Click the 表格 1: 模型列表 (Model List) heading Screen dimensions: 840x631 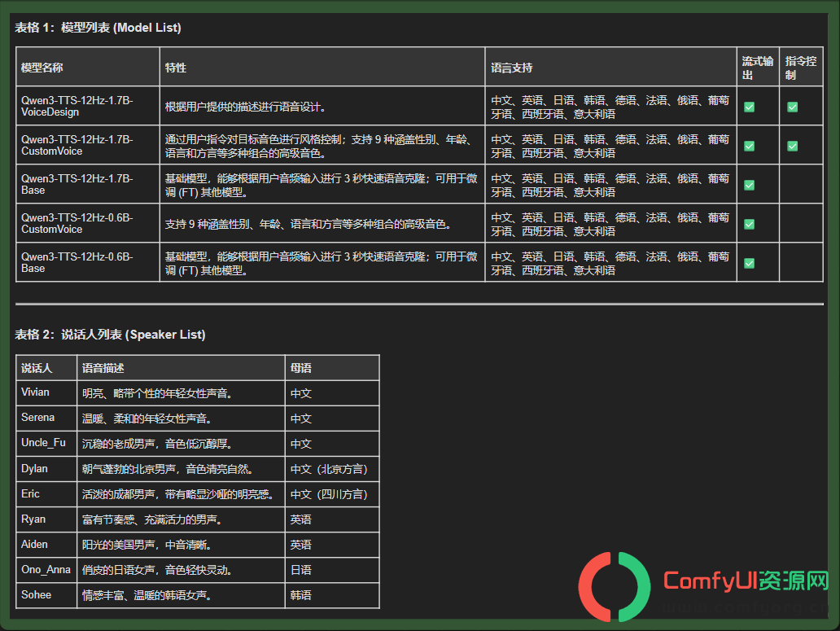click(x=98, y=28)
